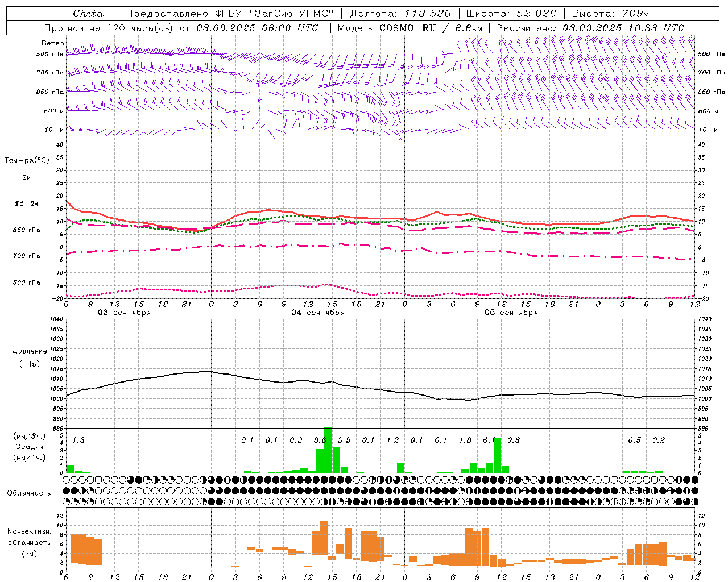
Task: Click the "(мм/1ч.)" precipitation unit label
Action: click(x=30, y=457)
